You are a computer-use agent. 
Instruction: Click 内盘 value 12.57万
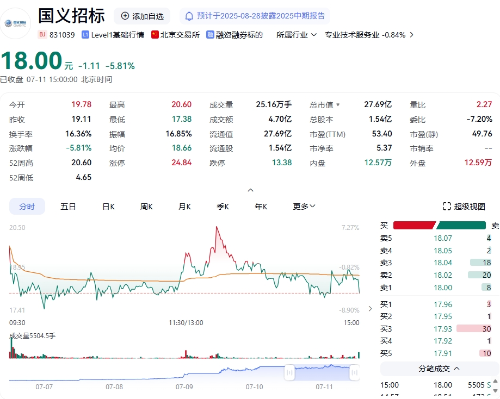[x=378, y=162]
